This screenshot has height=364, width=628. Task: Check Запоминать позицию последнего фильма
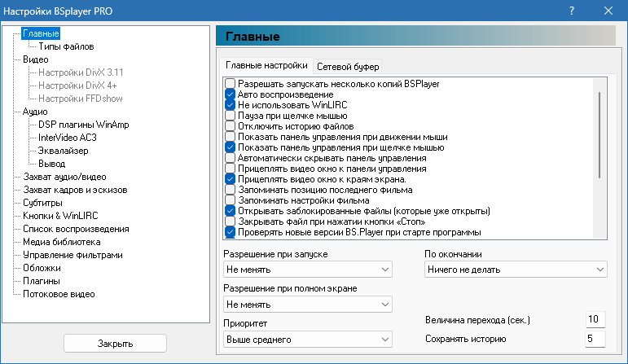(x=230, y=190)
